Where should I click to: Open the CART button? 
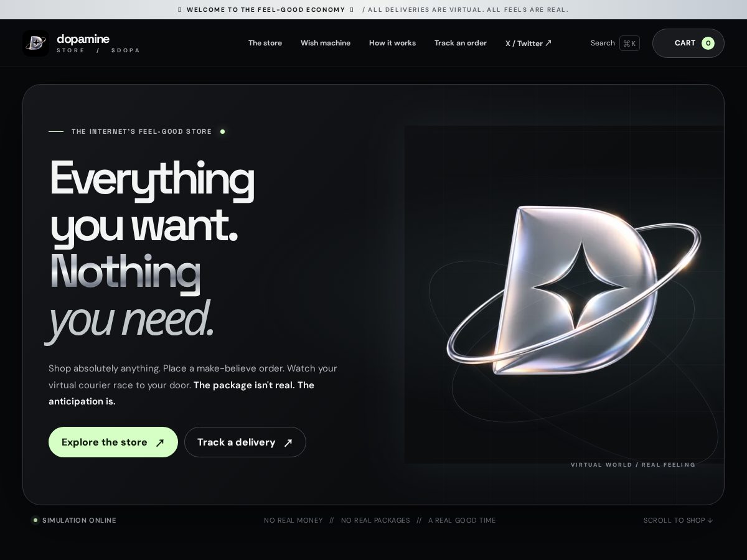[688, 43]
